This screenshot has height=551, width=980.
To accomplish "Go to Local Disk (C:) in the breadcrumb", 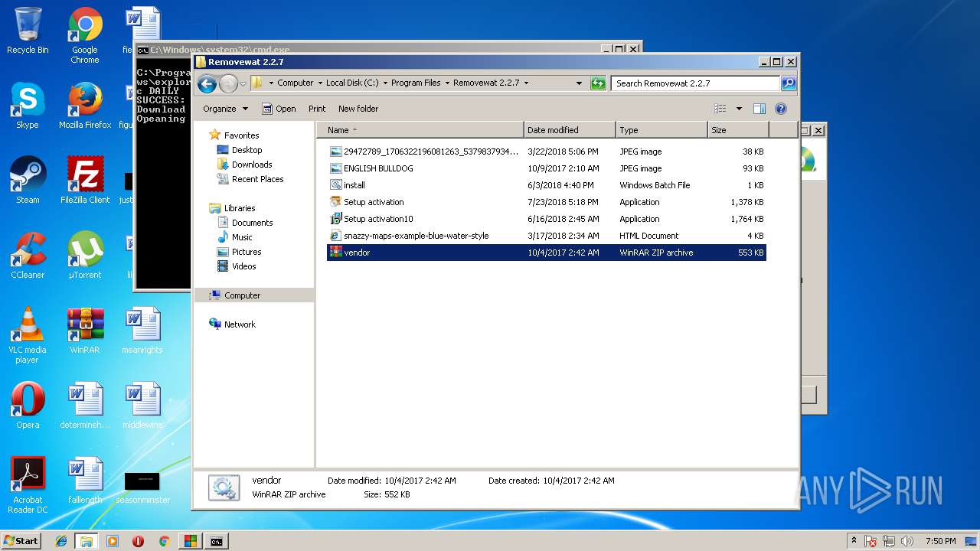I will tap(352, 83).
